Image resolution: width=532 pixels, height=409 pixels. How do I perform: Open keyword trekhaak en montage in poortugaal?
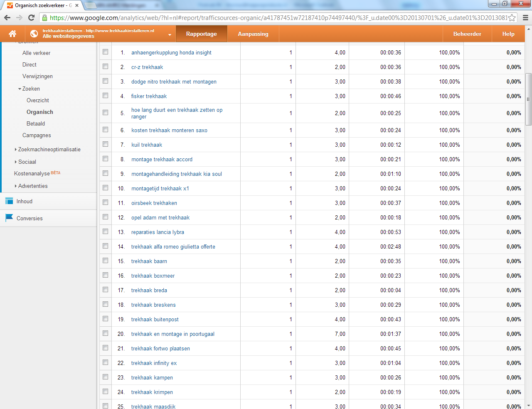coord(173,334)
